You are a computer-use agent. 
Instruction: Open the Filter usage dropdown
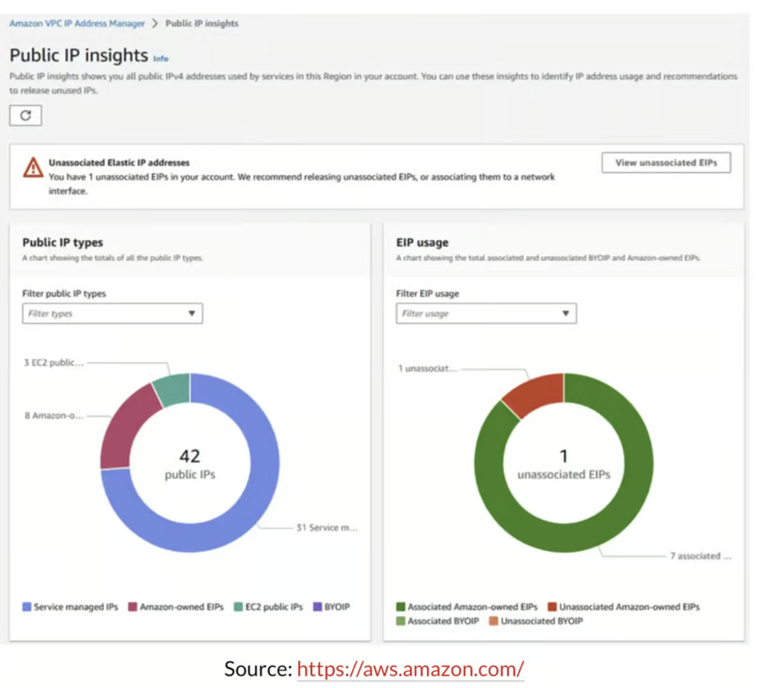486,314
